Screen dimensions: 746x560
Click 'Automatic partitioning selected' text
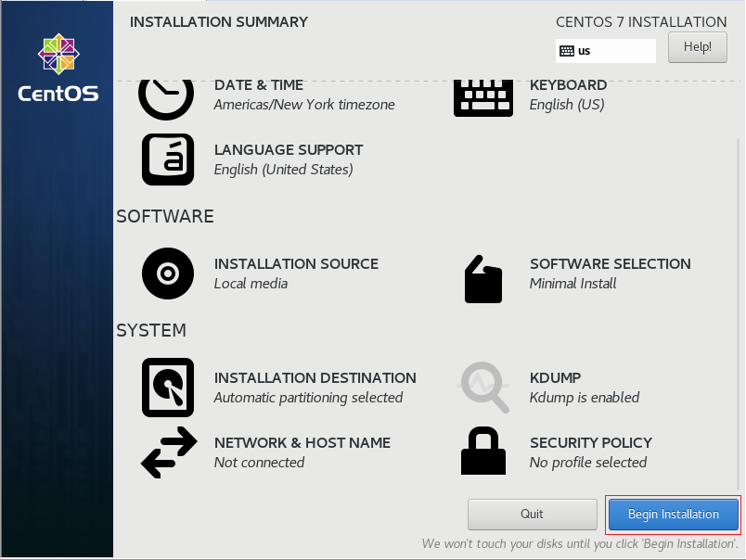pos(308,398)
